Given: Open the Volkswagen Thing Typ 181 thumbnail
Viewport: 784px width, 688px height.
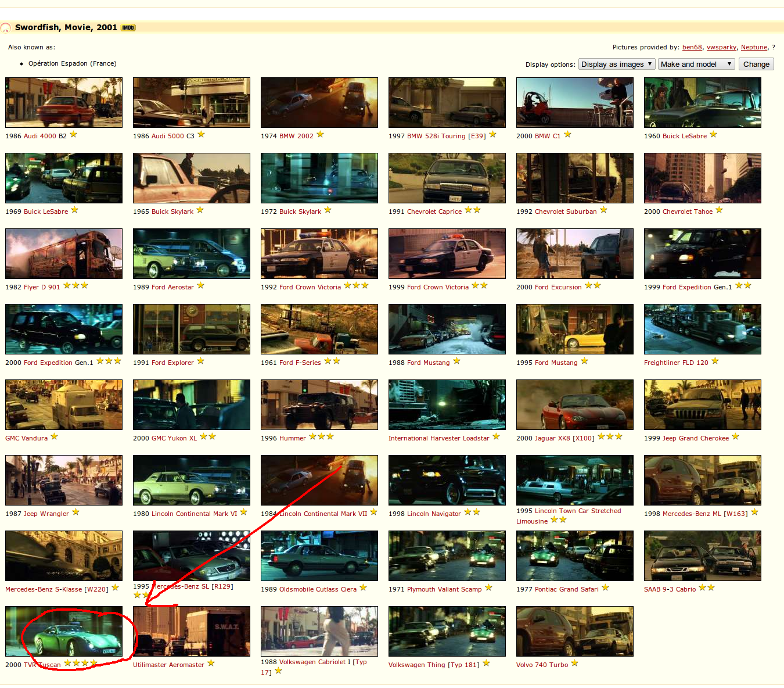Looking at the screenshot, I should pos(447,631).
